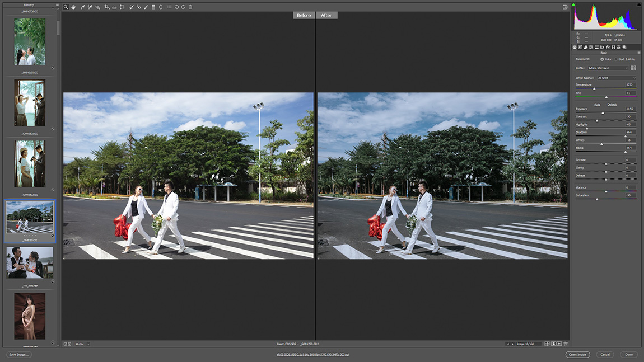Adjust the Exposure slider handle
The image size is (644, 362).
pos(603,112)
